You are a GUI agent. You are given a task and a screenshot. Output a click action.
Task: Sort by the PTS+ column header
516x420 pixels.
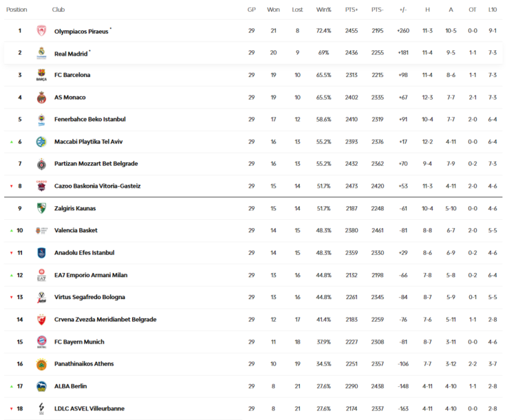click(x=352, y=10)
